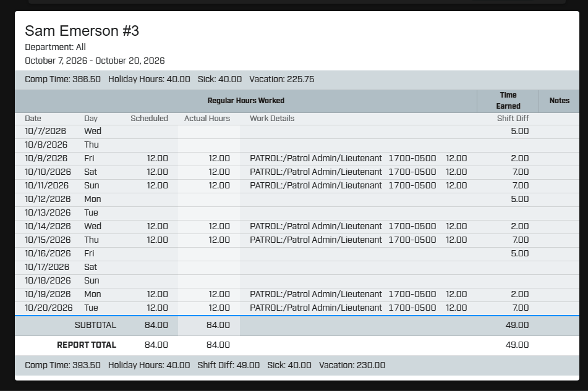Click the Vacation: 225.75 balance
The height and width of the screenshot is (391, 588).
click(x=281, y=80)
